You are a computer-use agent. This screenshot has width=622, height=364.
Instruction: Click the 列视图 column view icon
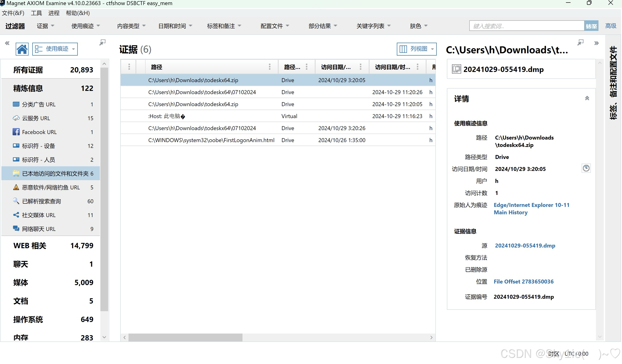(x=403, y=49)
